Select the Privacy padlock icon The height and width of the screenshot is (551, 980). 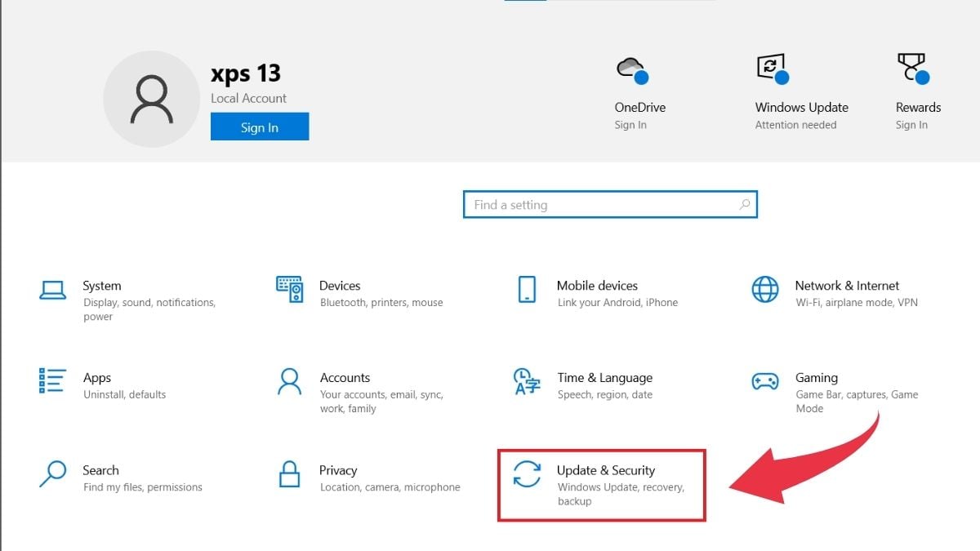(x=289, y=474)
